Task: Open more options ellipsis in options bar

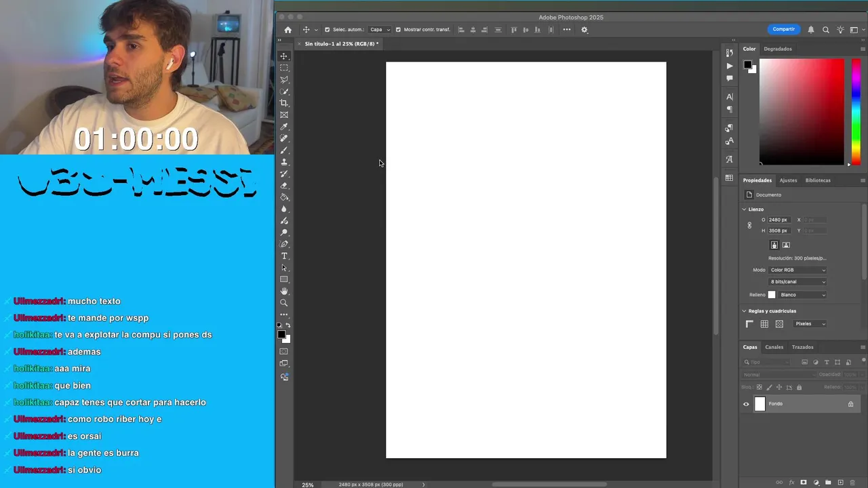Action: [567, 30]
